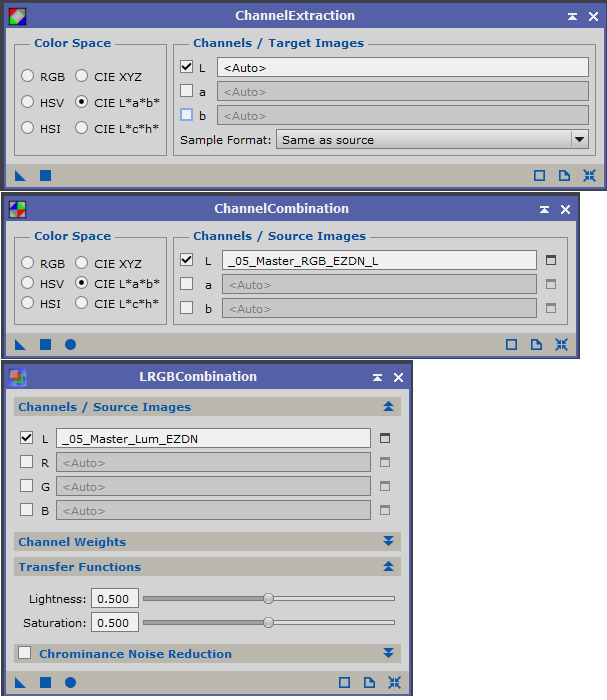Select view for a channel in ChannelCombination
This screenshot has width=607, height=700.
point(551,284)
